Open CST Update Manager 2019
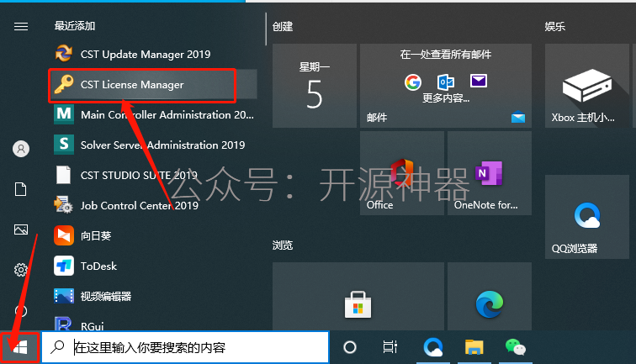The width and height of the screenshot is (636, 364). (x=152, y=54)
